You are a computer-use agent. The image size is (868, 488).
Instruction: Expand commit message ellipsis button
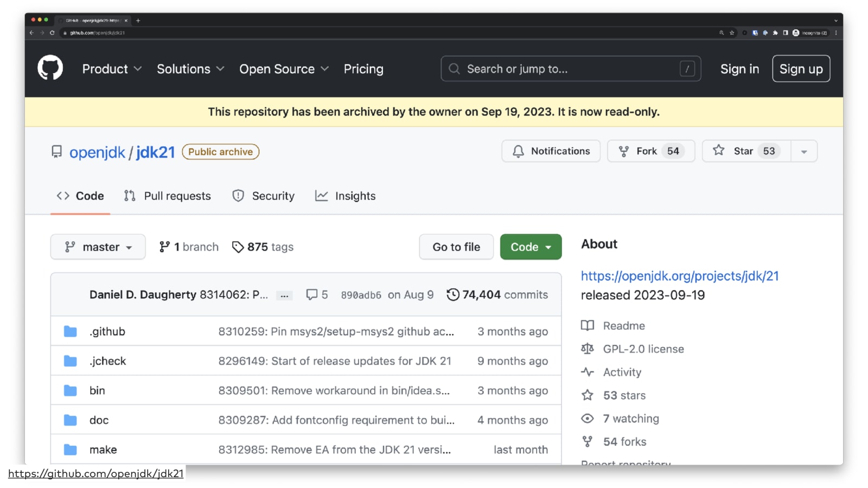point(284,296)
